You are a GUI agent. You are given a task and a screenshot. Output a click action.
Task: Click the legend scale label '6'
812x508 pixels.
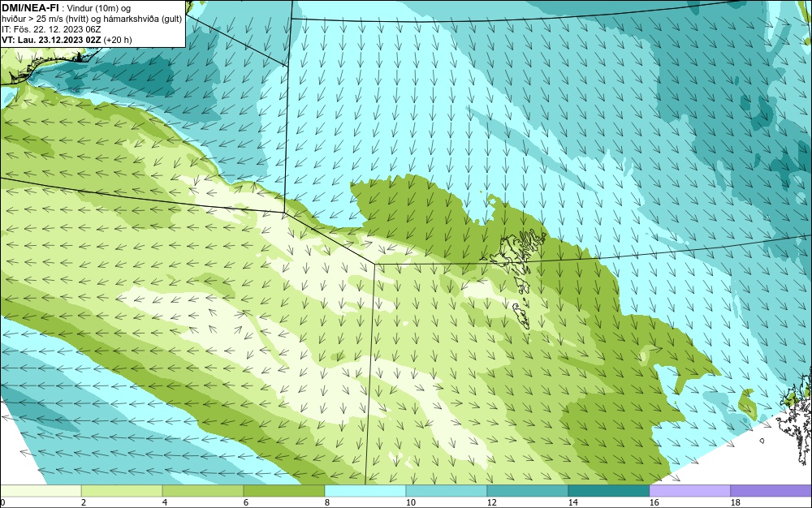click(246, 502)
